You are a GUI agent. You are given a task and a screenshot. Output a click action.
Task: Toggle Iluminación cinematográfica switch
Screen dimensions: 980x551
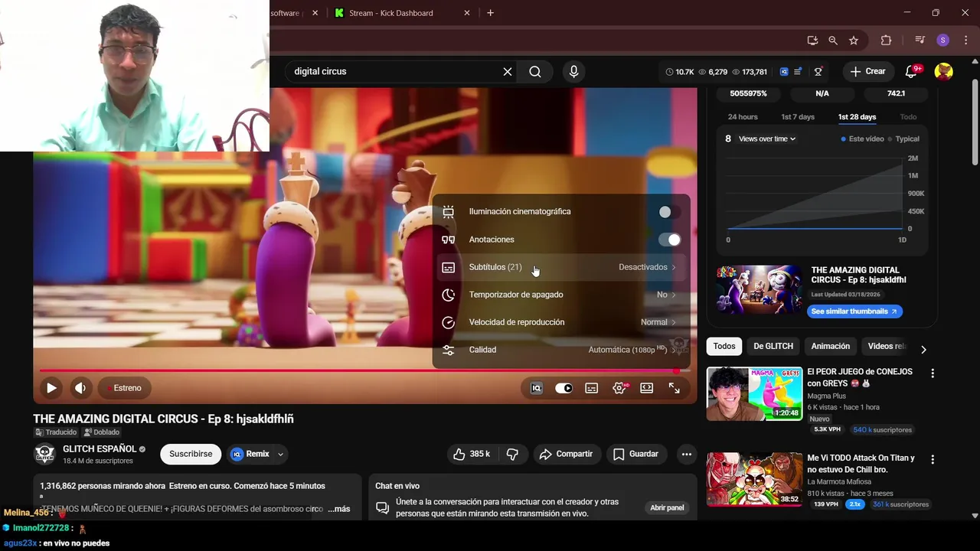point(669,212)
